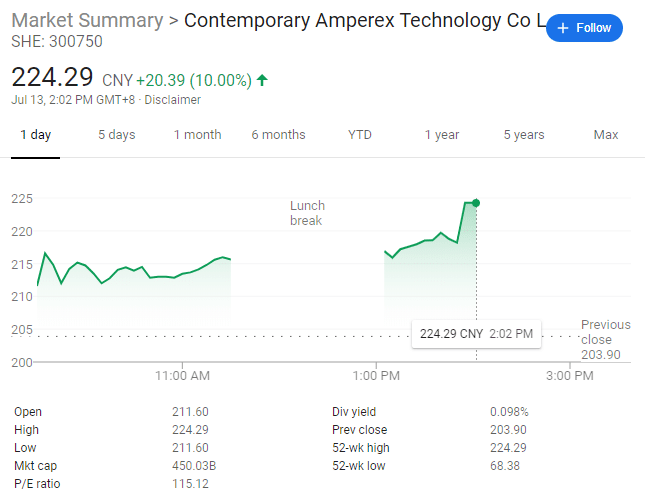Image resolution: width=645 pixels, height=503 pixels.
Task: Click the green price increase arrow
Action: coord(262,80)
